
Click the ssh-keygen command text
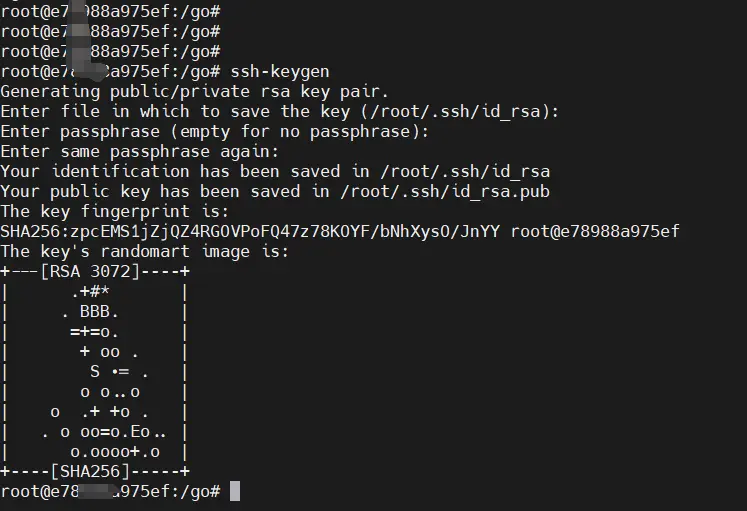280,71
